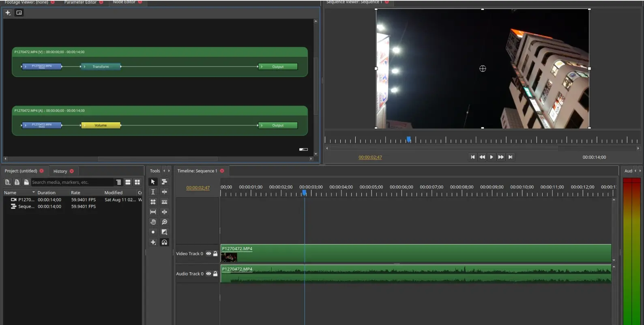Image resolution: width=644 pixels, height=325 pixels.
Task: Click viewer ruler scroll left arrow
Action: 327,149
